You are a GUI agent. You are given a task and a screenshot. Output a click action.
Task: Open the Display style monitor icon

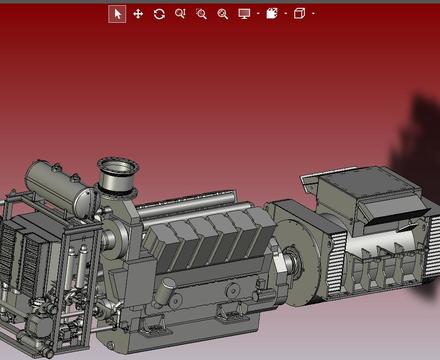[x=244, y=14]
